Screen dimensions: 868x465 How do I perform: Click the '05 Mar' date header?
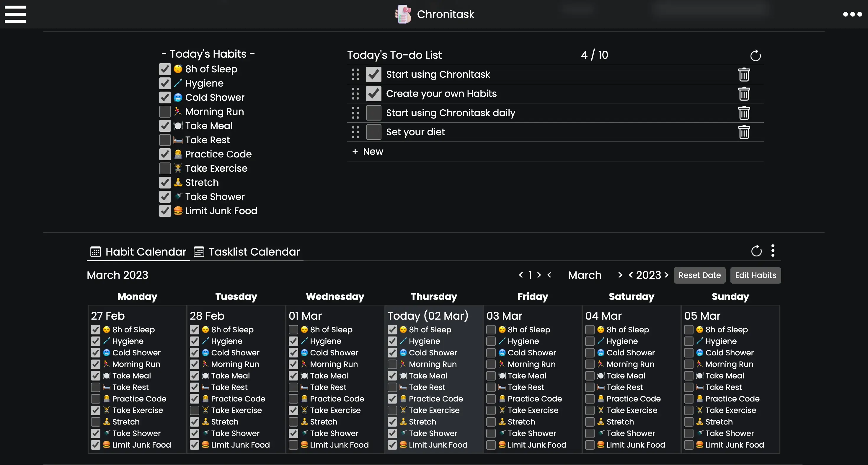(702, 316)
